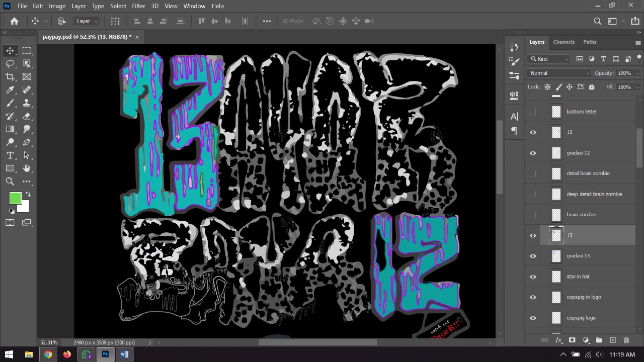644x362 pixels.
Task: Select the Rectangle shape tool
Action: 10,168
